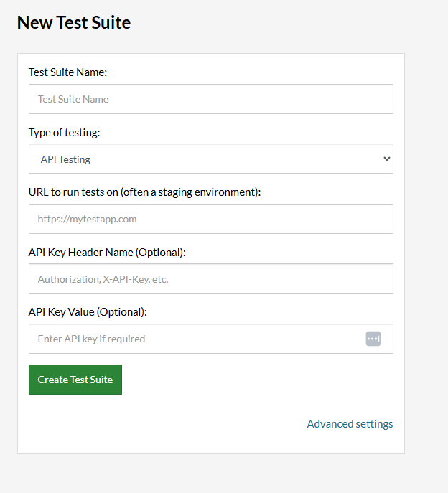Click the "Authorization, X-API-Key, etc." placeholder text
This screenshot has height=493, width=448.
(x=103, y=279)
